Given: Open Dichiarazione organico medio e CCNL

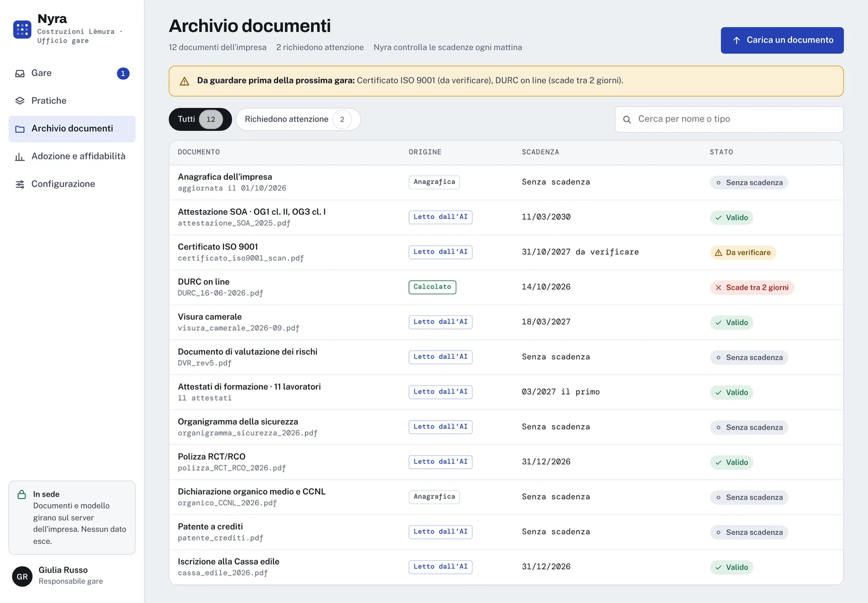Looking at the screenshot, I should click(506, 498).
